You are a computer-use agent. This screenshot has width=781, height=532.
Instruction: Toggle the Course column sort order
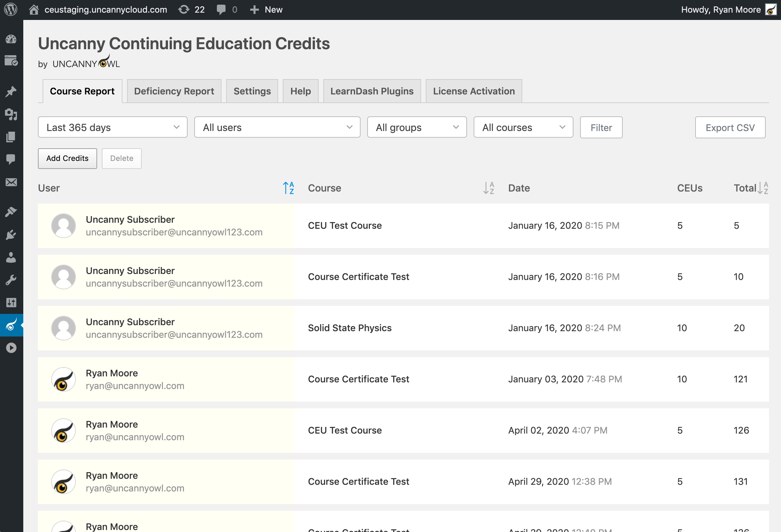(488, 188)
